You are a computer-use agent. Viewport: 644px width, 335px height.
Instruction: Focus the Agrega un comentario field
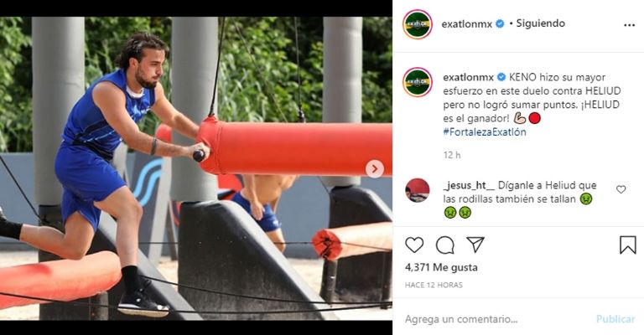click(x=499, y=319)
